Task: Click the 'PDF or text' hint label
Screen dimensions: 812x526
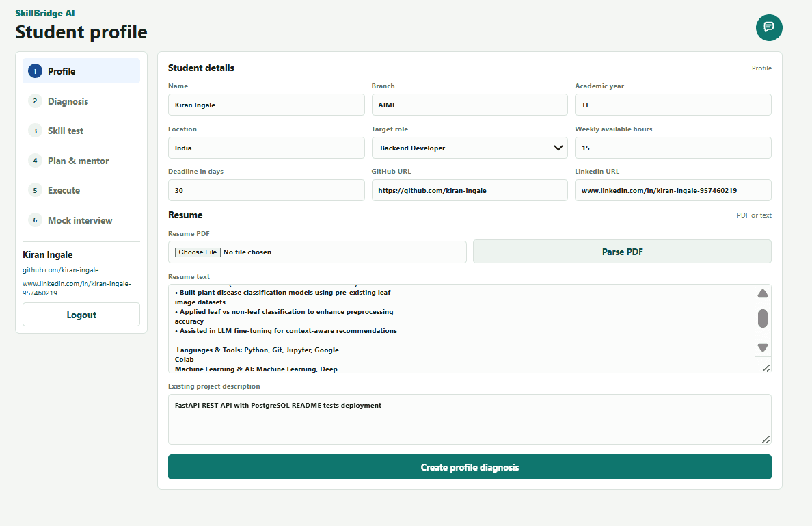Action: [x=754, y=215]
